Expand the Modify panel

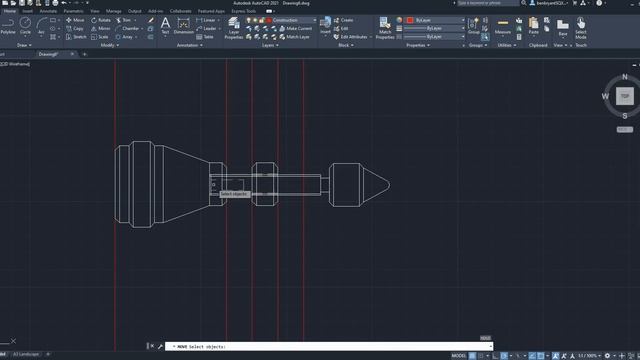(x=110, y=45)
